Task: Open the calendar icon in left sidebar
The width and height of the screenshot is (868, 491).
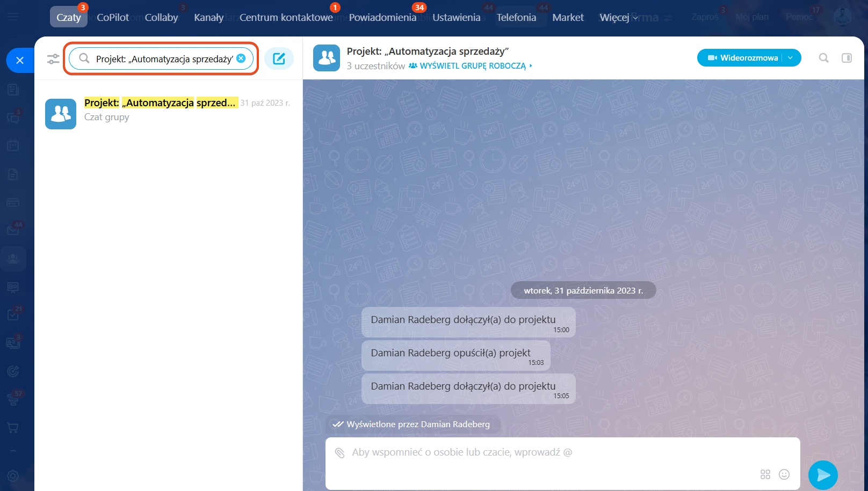Action: [x=13, y=145]
